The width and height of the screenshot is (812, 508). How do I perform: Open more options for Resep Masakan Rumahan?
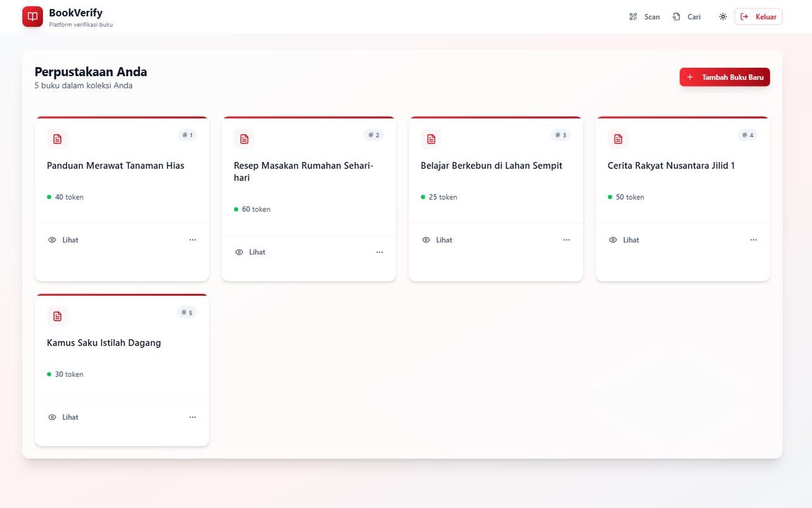(379, 252)
